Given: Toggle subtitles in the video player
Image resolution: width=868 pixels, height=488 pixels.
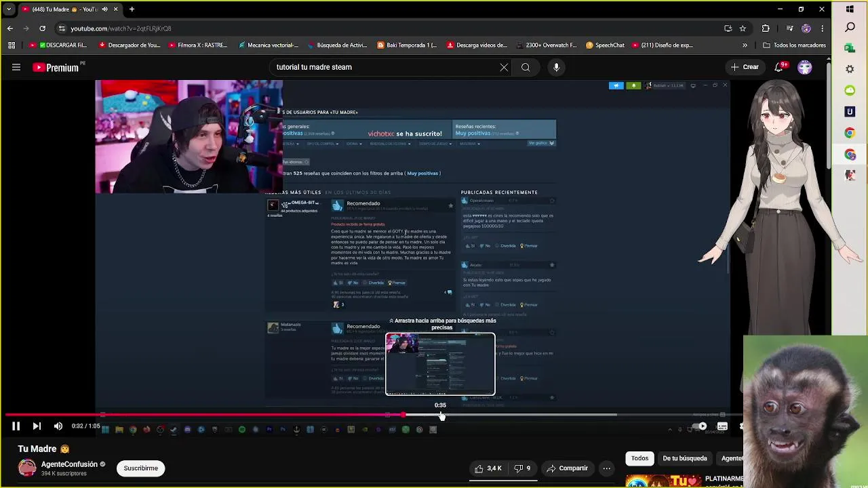Looking at the screenshot, I should point(722,426).
